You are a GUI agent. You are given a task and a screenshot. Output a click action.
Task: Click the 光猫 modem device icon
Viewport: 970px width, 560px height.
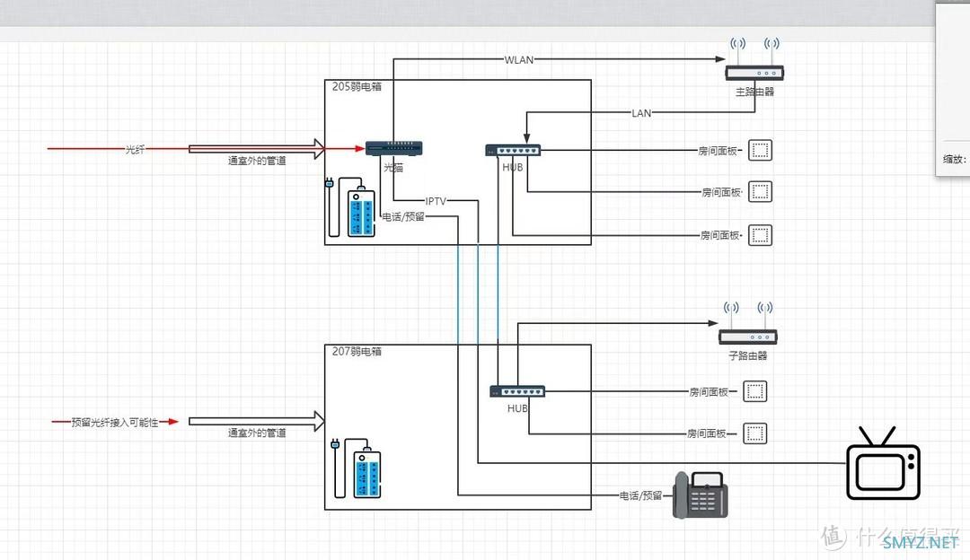[x=394, y=148]
